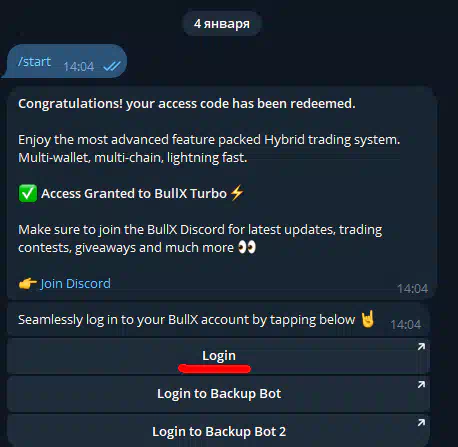Click the Seamlessly log in message text
This screenshot has height=447, width=458.
pos(186,320)
